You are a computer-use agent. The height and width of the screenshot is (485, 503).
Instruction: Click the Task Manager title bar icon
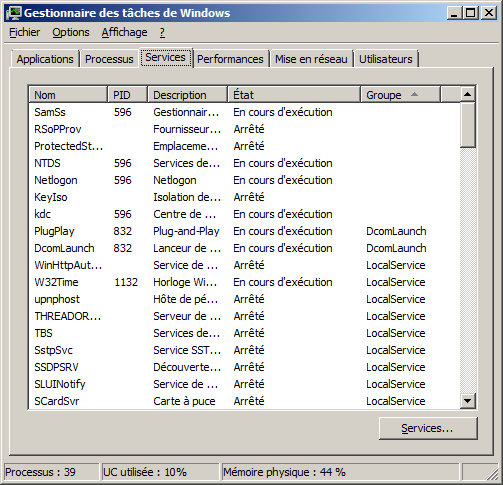[14, 13]
